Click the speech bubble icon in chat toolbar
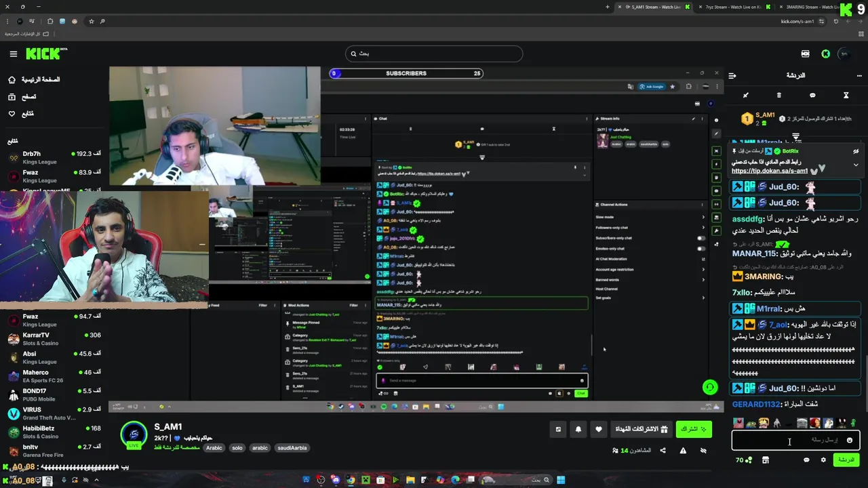The width and height of the screenshot is (868, 488). click(x=812, y=96)
